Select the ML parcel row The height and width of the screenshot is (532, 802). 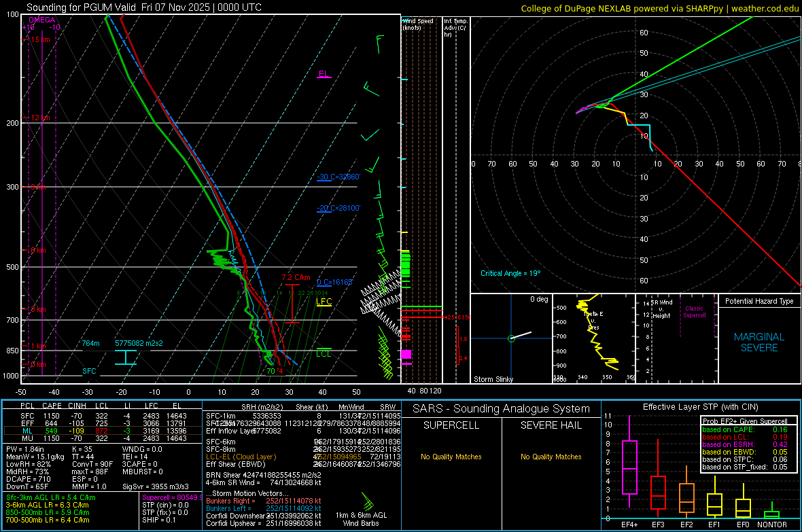[x=103, y=431]
